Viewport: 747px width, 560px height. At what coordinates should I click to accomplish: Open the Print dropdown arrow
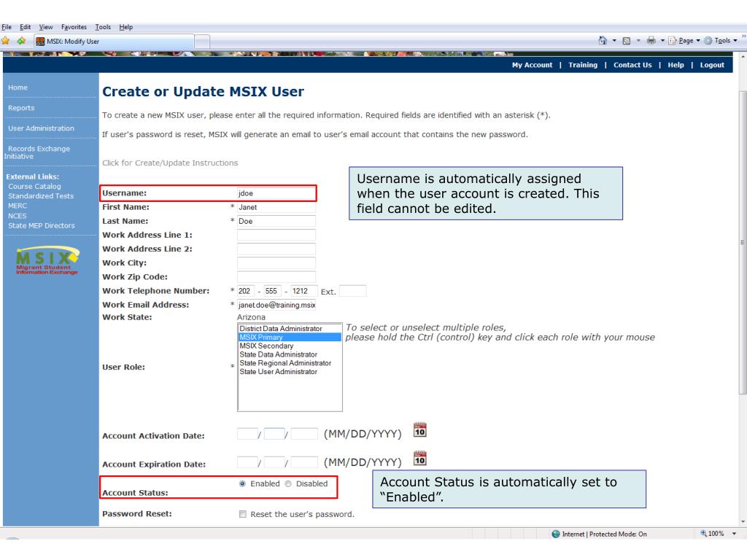[x=662, y=41]
